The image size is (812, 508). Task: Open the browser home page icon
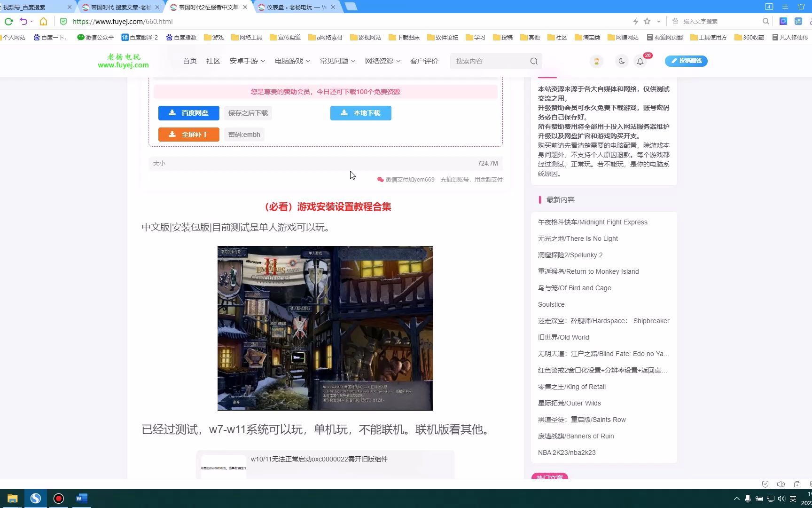43,21
